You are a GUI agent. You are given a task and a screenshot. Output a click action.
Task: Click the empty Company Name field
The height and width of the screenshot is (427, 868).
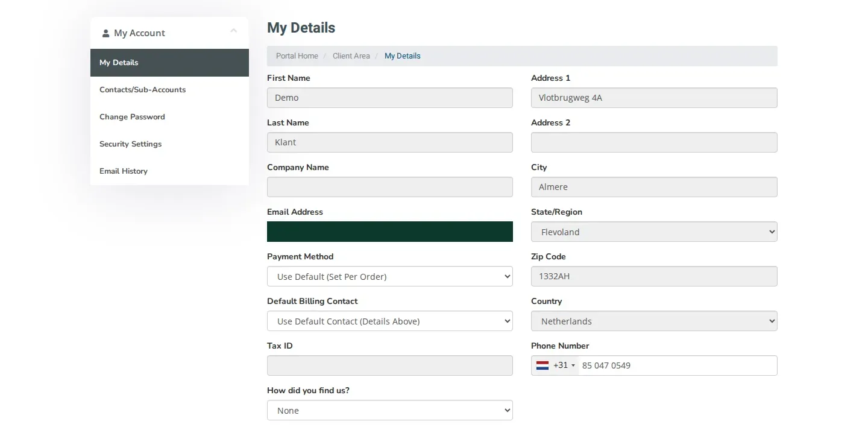click(390, 187)
